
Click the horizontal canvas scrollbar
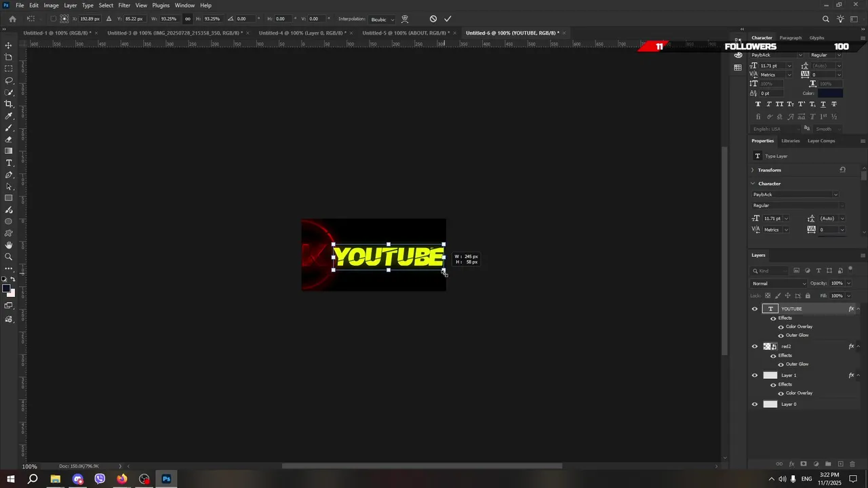coord(422,466)
